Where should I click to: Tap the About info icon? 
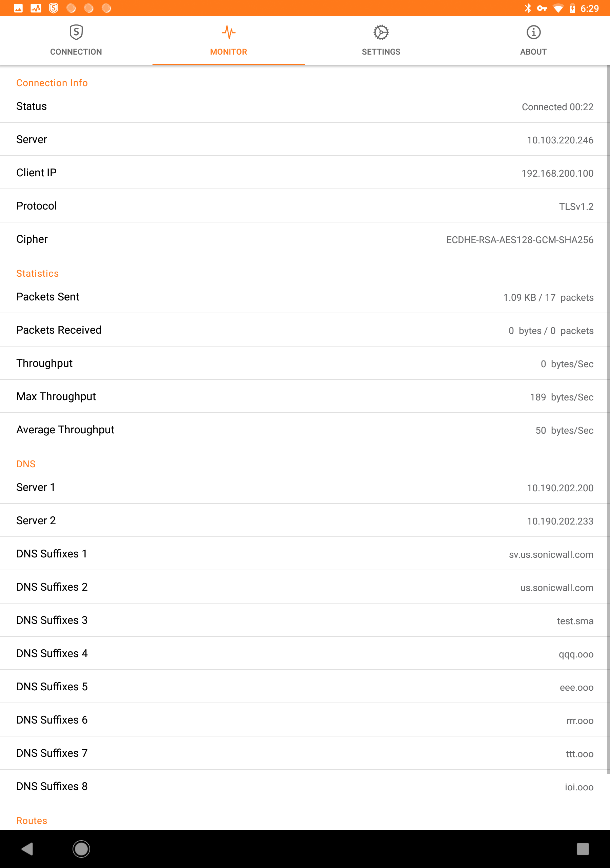(533, 32)
